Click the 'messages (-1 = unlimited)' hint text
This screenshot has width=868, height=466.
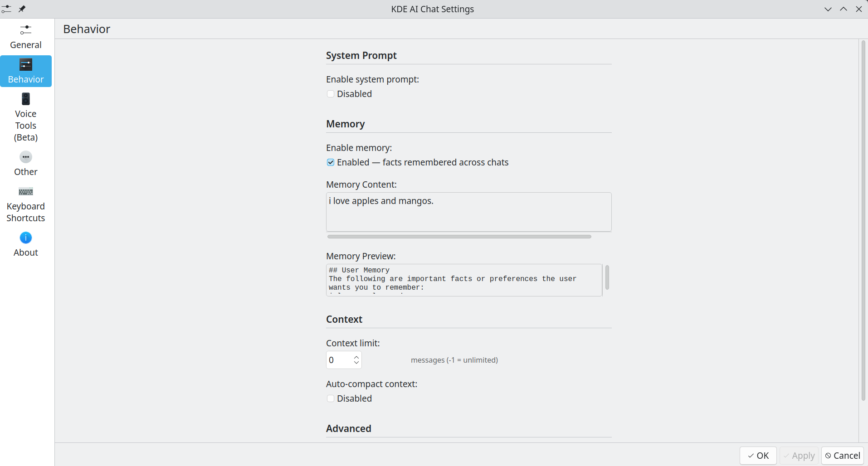point(454,360)
